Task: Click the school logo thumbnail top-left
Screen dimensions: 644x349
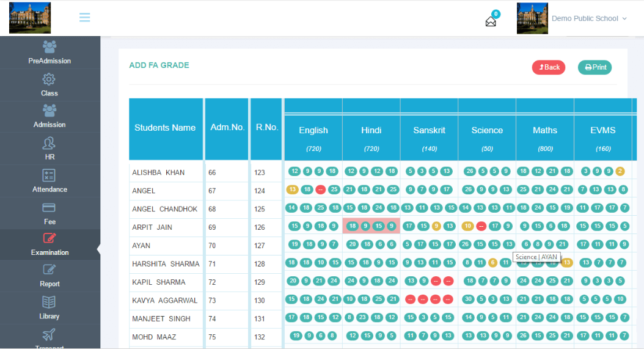Action: (x=30, y=18)
